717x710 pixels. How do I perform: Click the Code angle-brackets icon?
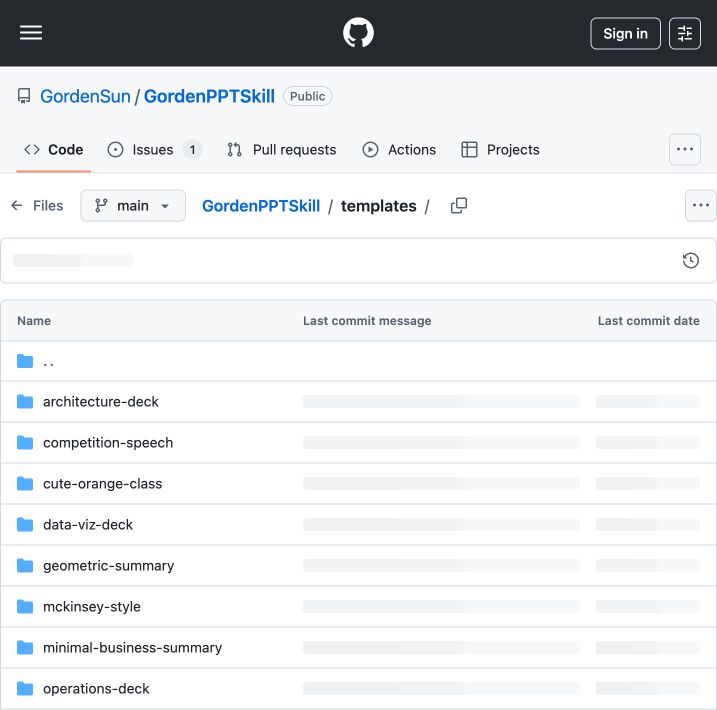pos(32,149)
